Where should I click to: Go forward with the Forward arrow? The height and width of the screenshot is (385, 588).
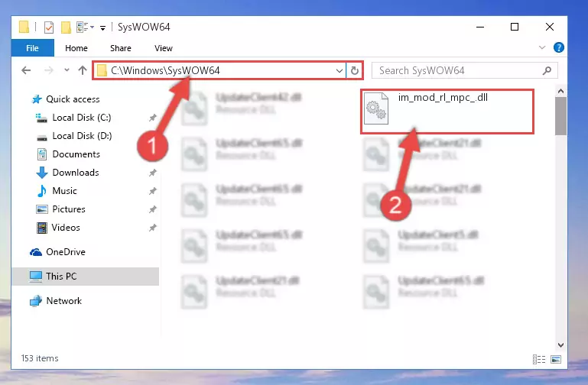click(49, 70)
